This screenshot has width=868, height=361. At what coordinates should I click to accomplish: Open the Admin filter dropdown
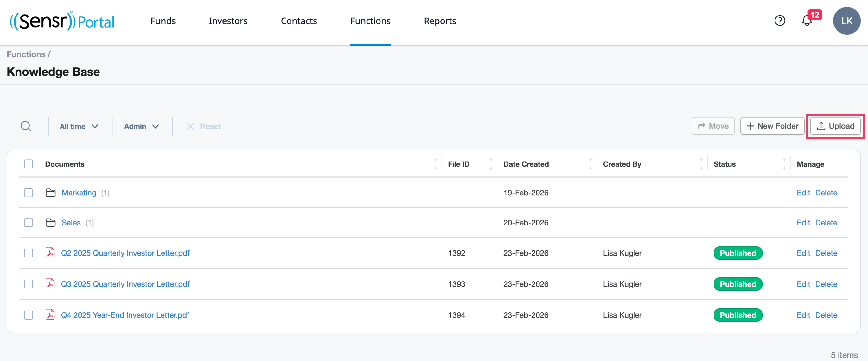point(141,127)
